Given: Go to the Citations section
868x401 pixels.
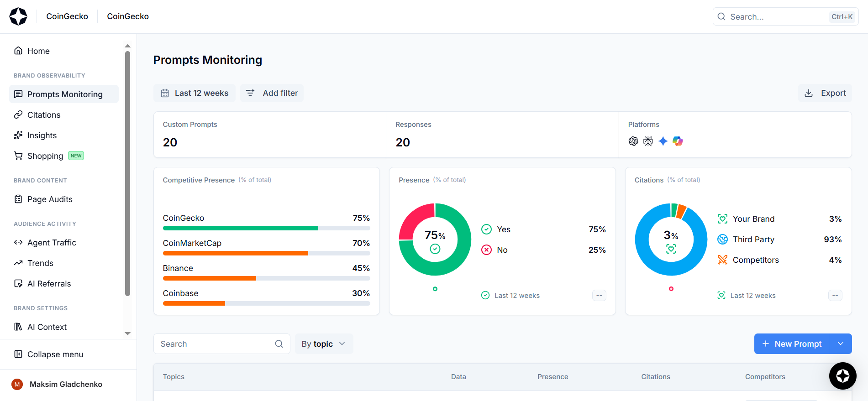Looking at the screenshot, I should pos(64,115).
